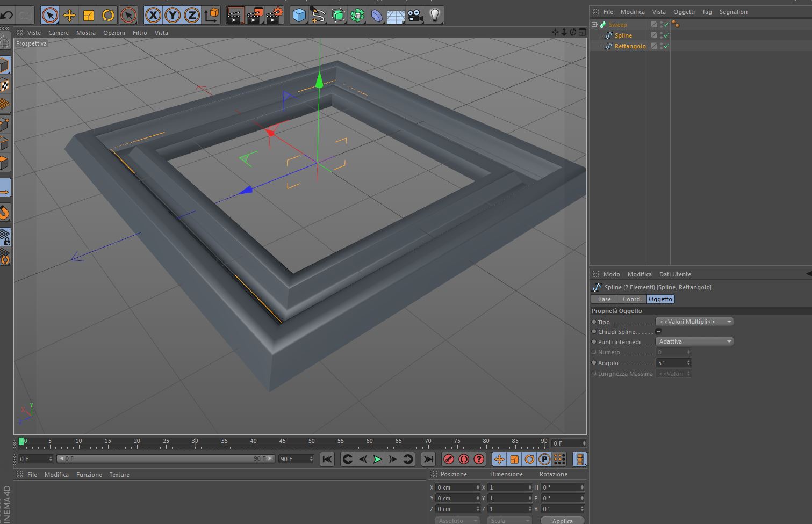Open the Punti Intermedi dropdown
812x524 pixels.
[x=694, y=341]
